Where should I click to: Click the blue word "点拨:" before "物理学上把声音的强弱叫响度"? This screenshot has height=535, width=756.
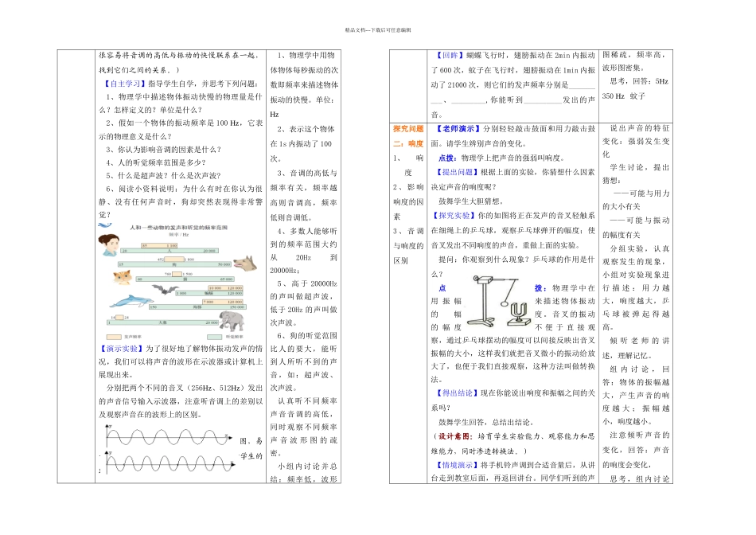pyautogui.click(x=447, y=158)
